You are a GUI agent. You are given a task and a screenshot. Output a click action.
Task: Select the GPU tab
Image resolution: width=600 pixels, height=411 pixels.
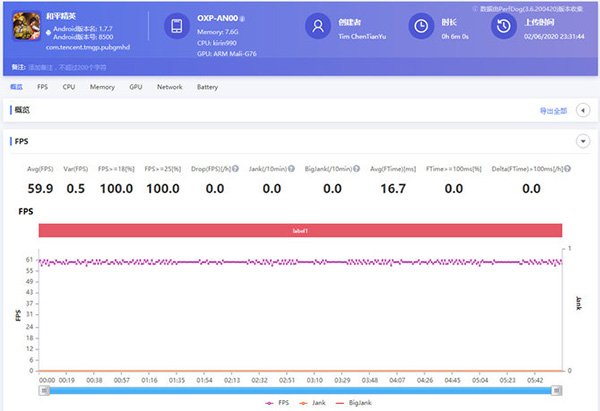pyautogui.click(x=135, y=87)
